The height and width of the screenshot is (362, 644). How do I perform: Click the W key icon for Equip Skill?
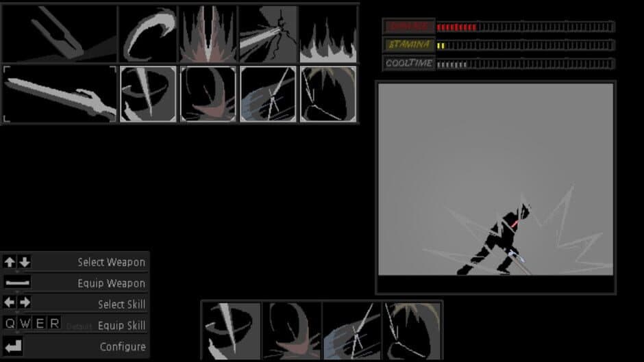pos(25,324)
